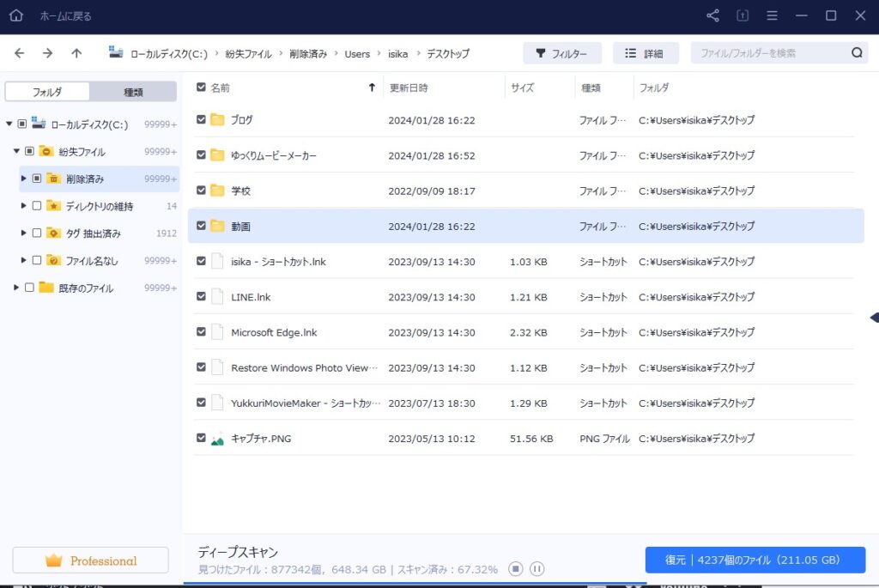Viewport: 879px width, 588px height.
Task: Select the Restore Windows Photo View row name
Action: (305, 367)
